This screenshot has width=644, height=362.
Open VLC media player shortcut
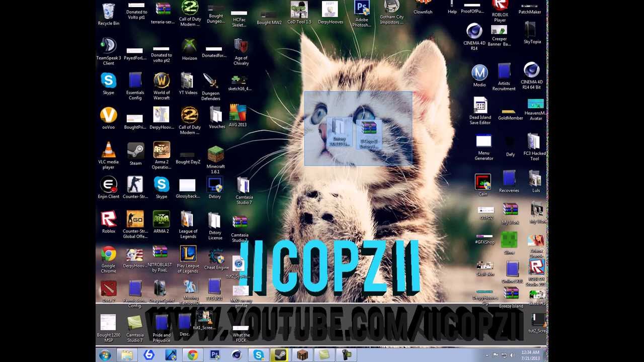pos(109,156)
